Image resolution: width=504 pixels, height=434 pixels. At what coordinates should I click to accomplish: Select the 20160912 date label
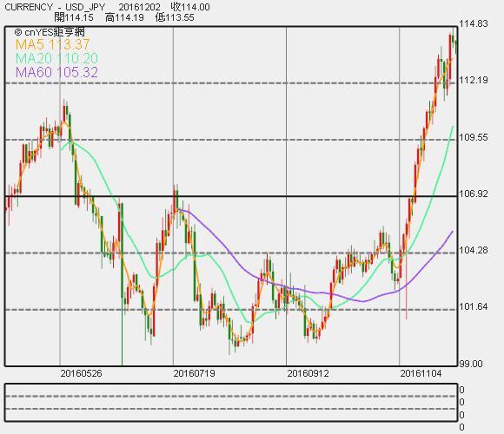point(308,373)
